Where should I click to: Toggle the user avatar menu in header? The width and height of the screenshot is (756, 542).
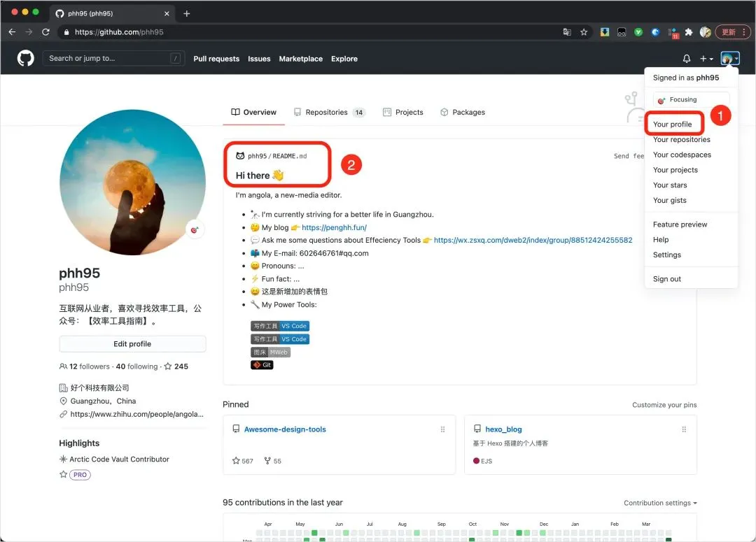click(729, 58)
